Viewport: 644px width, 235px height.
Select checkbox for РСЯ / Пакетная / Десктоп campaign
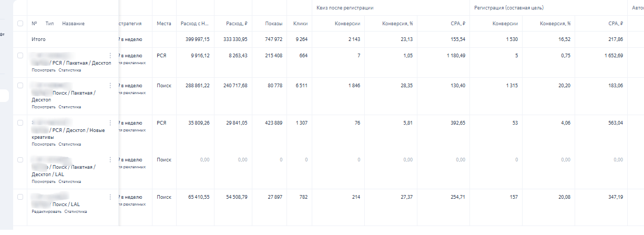click(x=20, y=55)
